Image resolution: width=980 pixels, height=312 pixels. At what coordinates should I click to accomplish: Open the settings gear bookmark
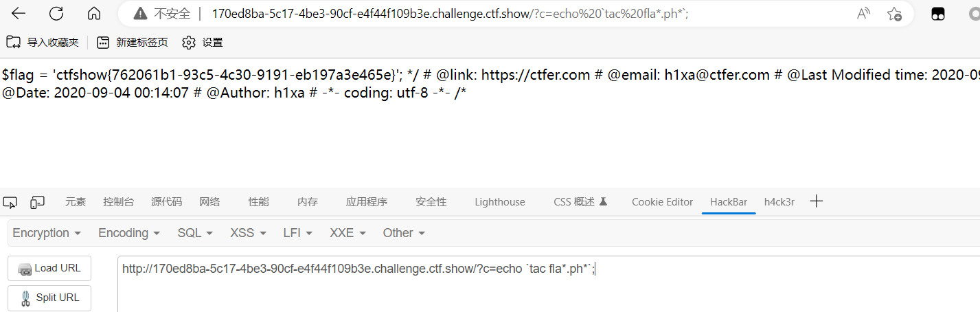point(203,43)
